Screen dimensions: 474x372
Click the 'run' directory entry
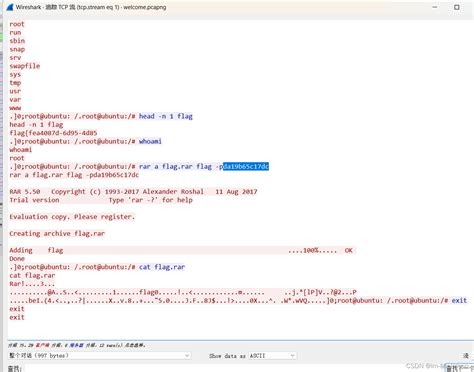pos(15,33)
